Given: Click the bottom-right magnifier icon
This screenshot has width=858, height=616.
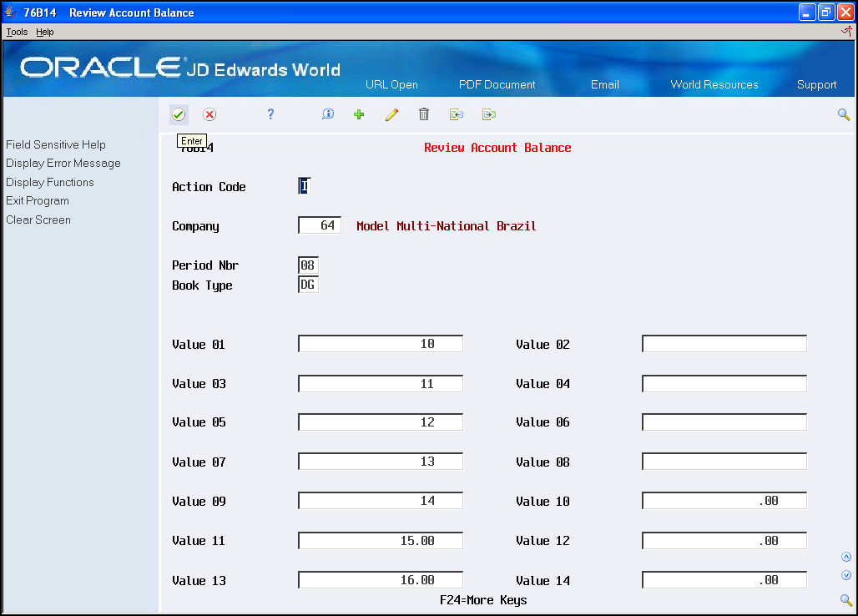Looking at the screenshot, I should point(846,599).
